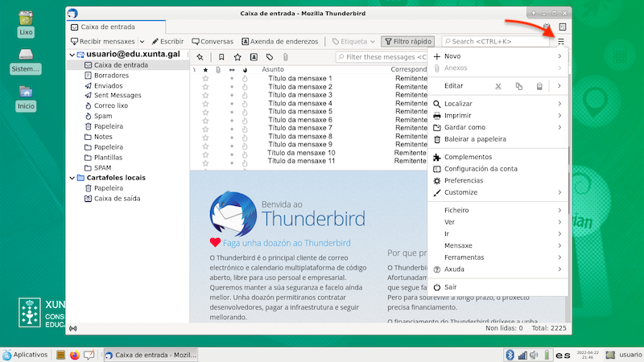Open the tasks tab icon beside the calendar
Screen dimensions: 644x362
tap(562, 27)
